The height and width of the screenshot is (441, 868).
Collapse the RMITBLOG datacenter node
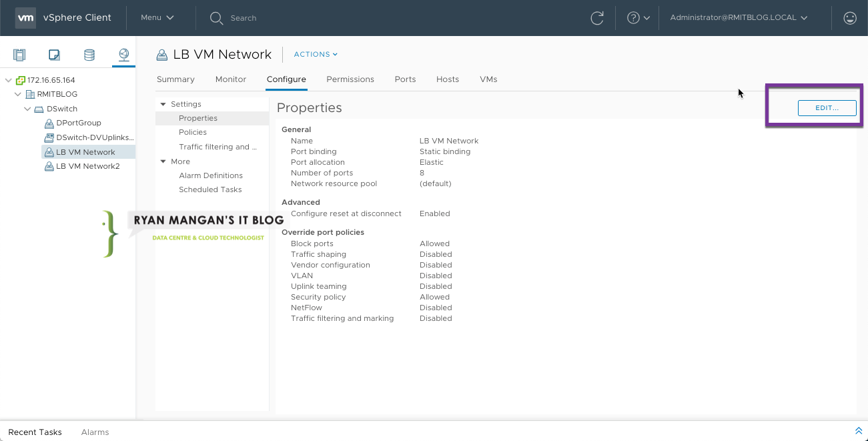click(18, 95)
